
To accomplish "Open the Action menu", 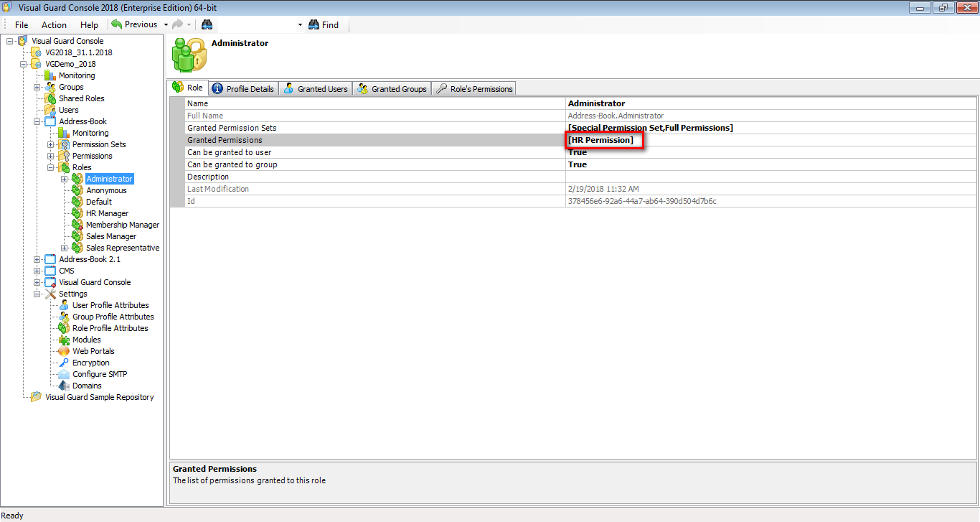I will click(54, 24).
